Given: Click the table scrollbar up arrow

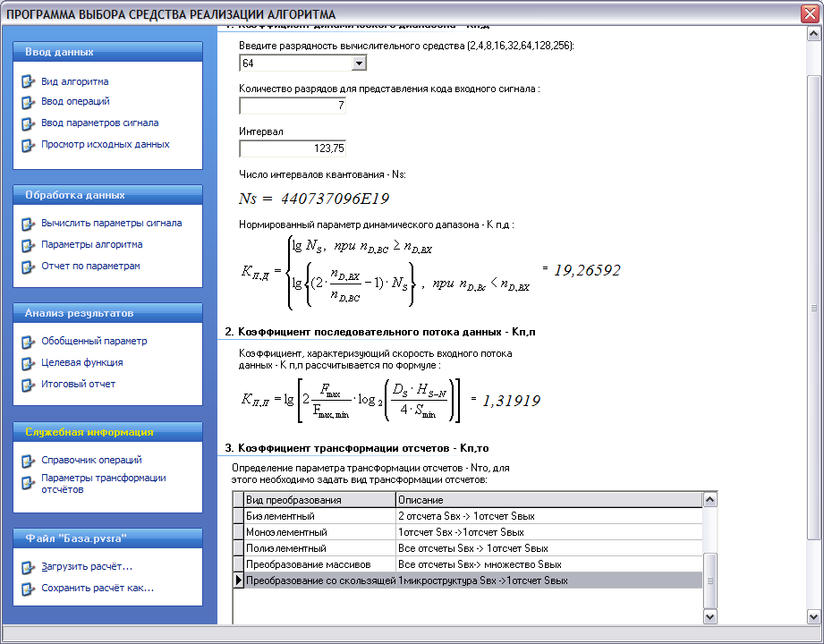Looking at the screenshot, I should (710, 499).
